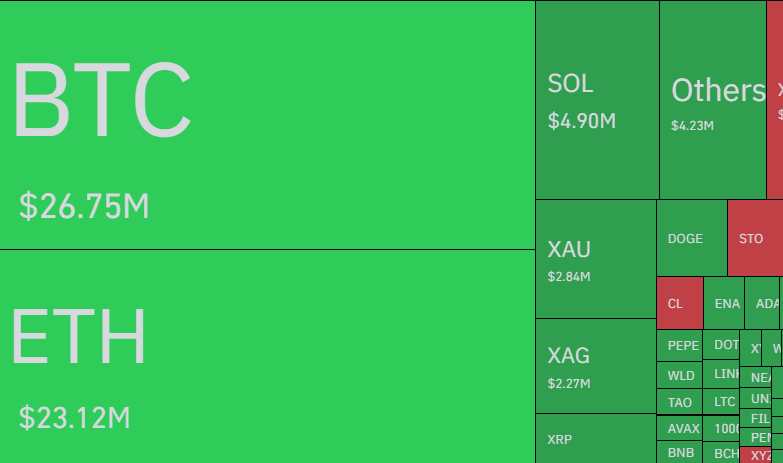Click the LTC tile

pyautogui.click(x=724, y=401)
